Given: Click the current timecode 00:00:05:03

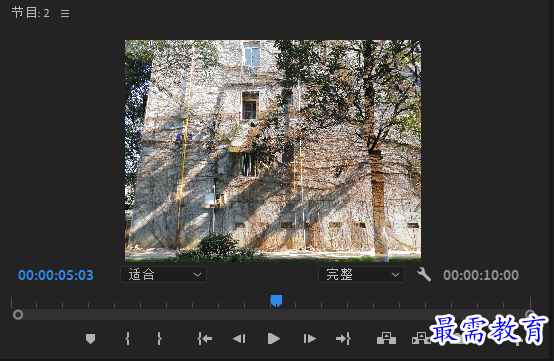Looking at the screenshot, I should (x=56, y=275).
